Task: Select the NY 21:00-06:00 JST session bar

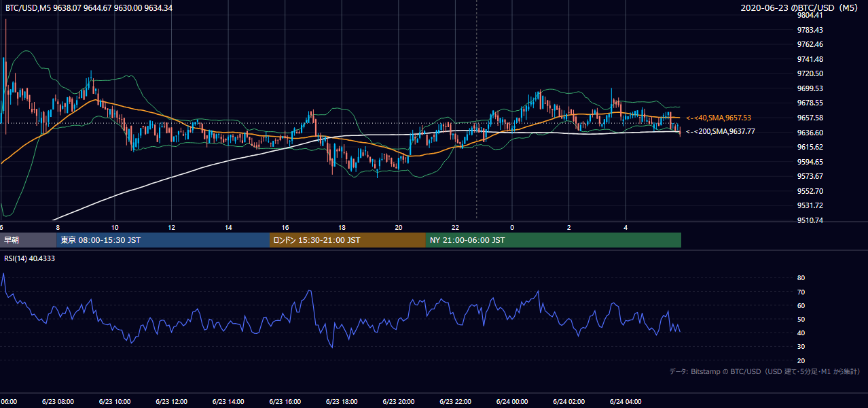Action: [x=554, y=240]
